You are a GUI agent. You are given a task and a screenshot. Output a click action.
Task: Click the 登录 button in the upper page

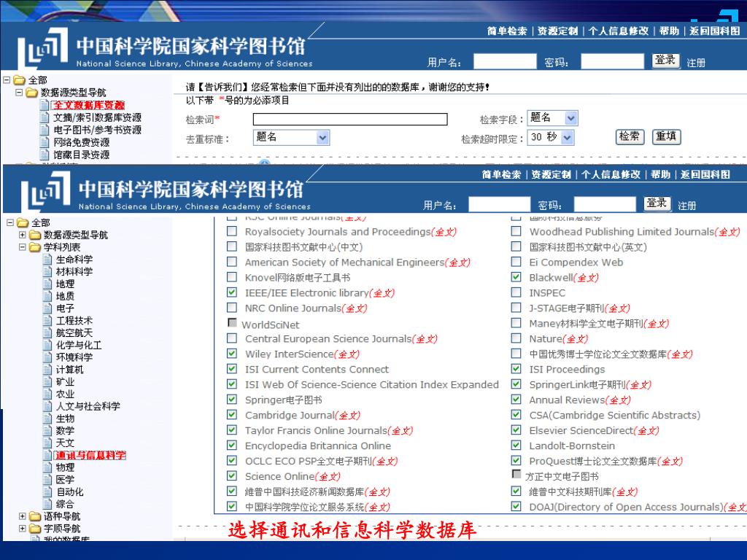(665, 61)
